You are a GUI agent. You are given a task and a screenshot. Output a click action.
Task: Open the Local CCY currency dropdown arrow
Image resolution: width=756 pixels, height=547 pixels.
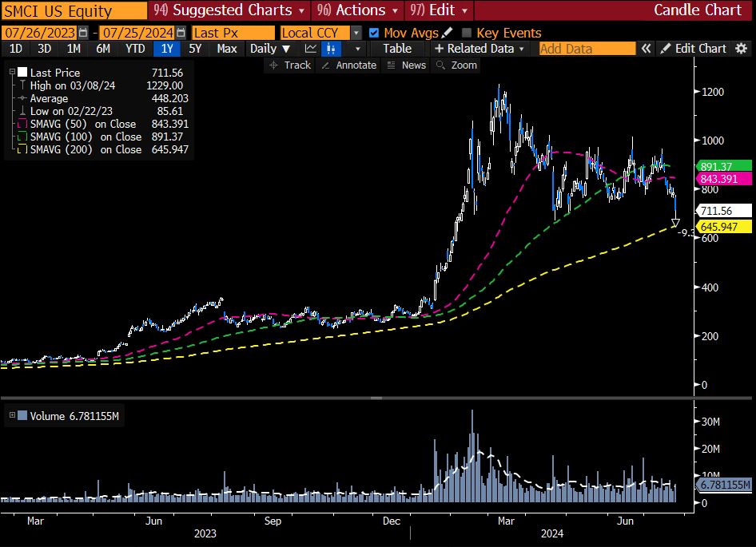point(356,33)
